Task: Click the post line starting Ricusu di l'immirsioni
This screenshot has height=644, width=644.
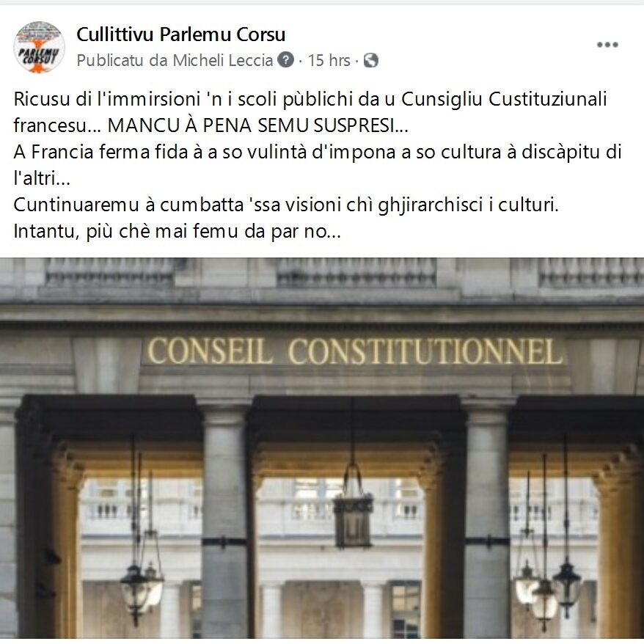Action: tap(310, 99)
